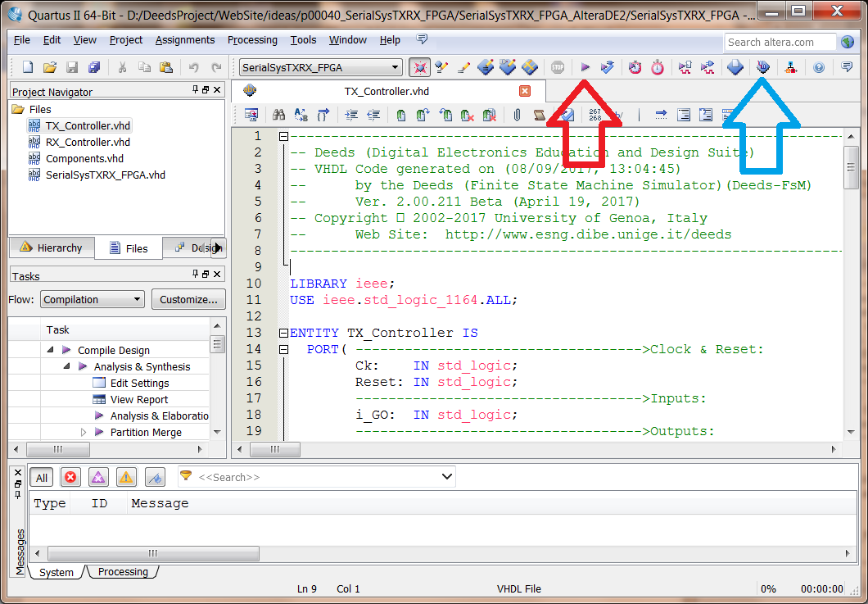Click the feedback speech bubble toolbar icon
This screenshot has height=604, width=868.
847,67
